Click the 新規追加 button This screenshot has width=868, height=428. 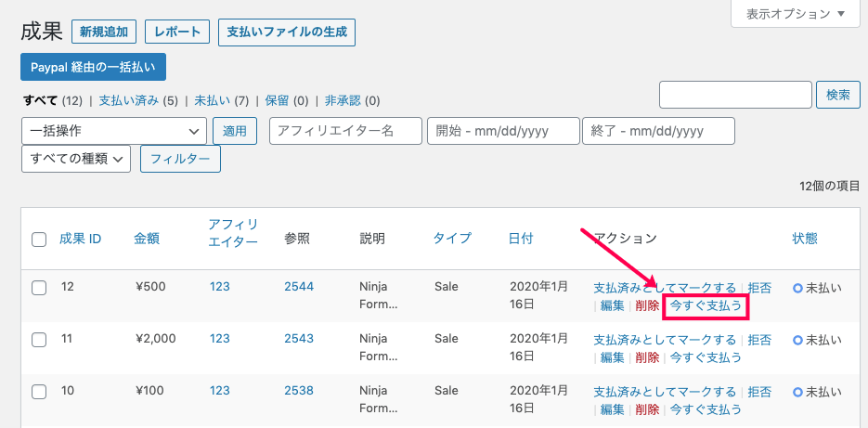click(104, 32)
